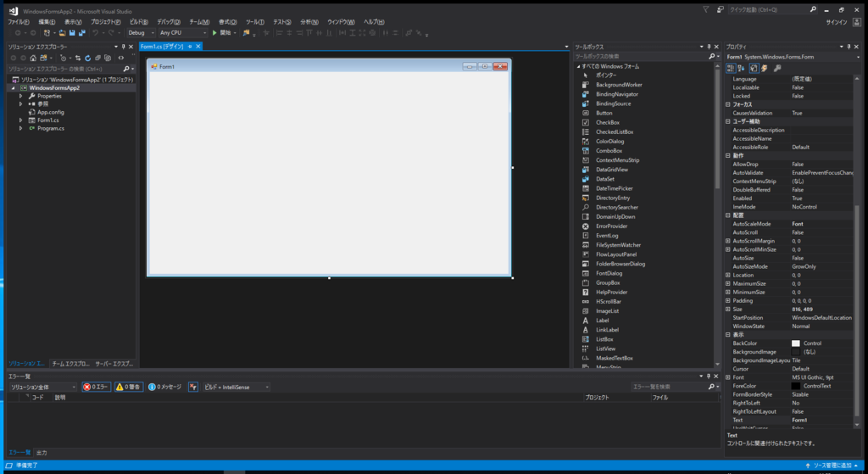
Task: Show Events with the lightning bolt icon
Action: [x=765, y=68]
